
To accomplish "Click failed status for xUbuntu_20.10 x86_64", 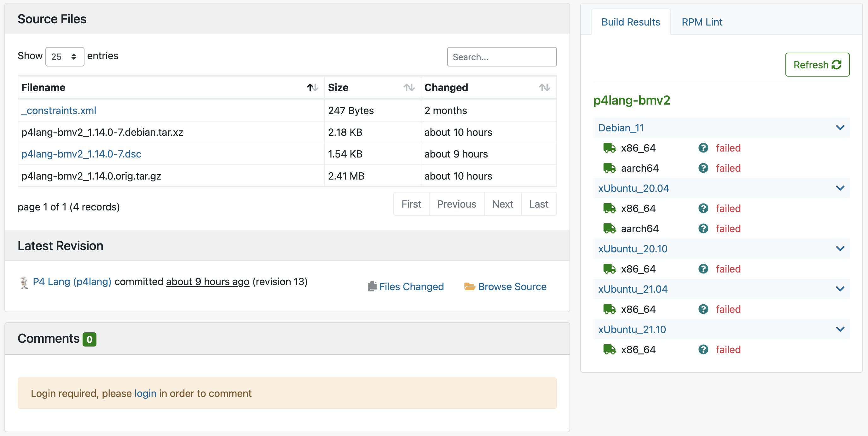I will click(x=728, y=269).
